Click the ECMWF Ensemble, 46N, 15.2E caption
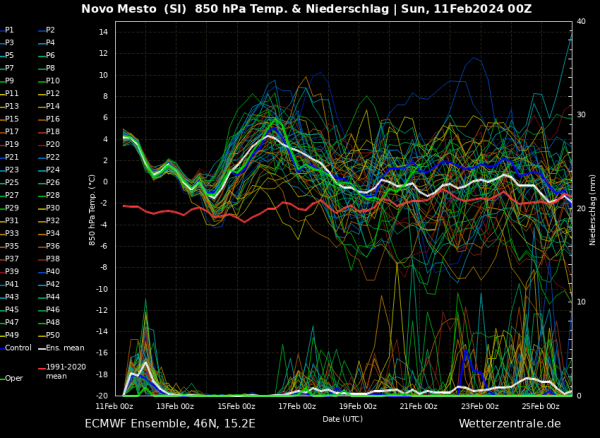 170,423
